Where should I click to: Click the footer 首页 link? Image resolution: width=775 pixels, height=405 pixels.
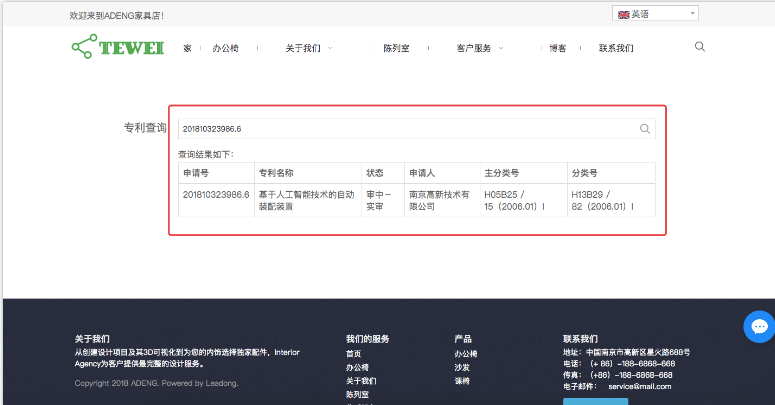pos(354,353)
